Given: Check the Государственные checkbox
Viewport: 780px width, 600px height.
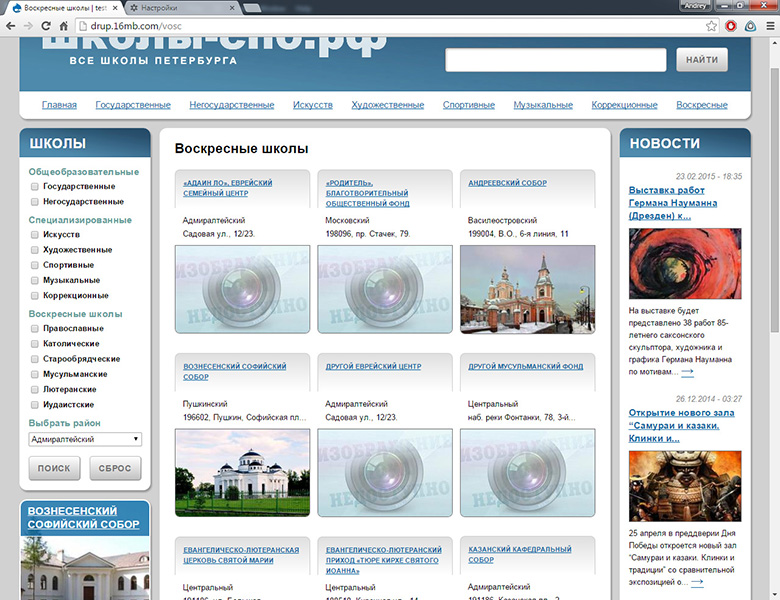Looking at the screenshot, I should pos(34,187).
